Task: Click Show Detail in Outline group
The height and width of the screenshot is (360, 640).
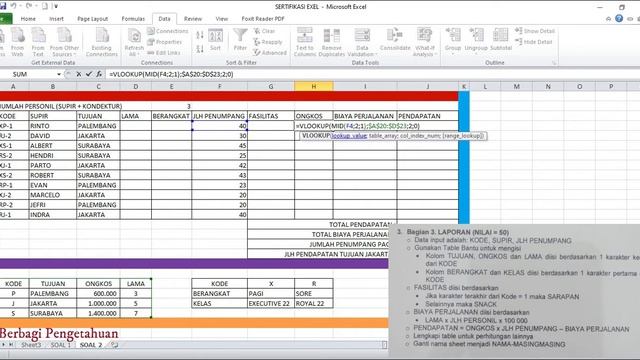Action: tap(535, 31)
